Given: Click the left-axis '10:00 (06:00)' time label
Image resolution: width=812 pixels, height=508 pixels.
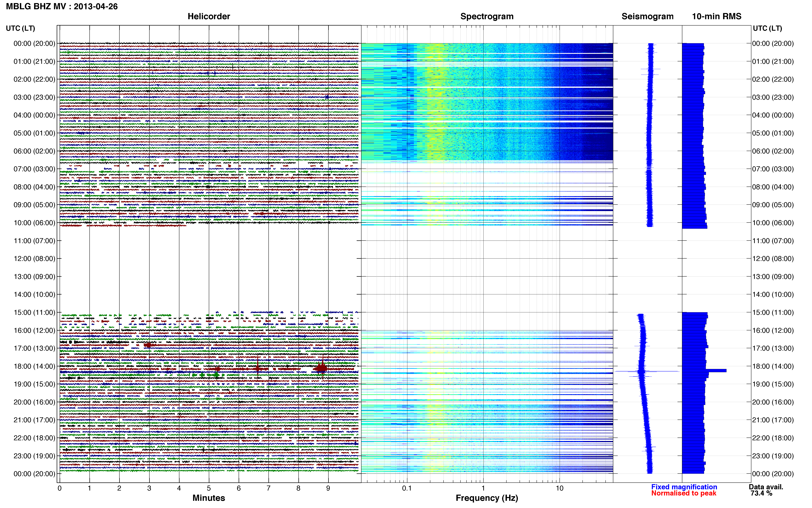Looking at the screenshot, I should [34, 223].
